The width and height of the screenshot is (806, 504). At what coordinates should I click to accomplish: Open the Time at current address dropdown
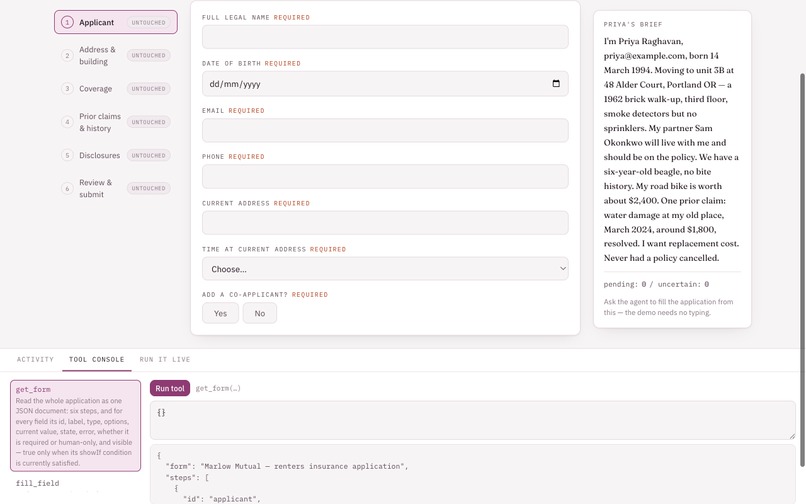pos(385,269)
